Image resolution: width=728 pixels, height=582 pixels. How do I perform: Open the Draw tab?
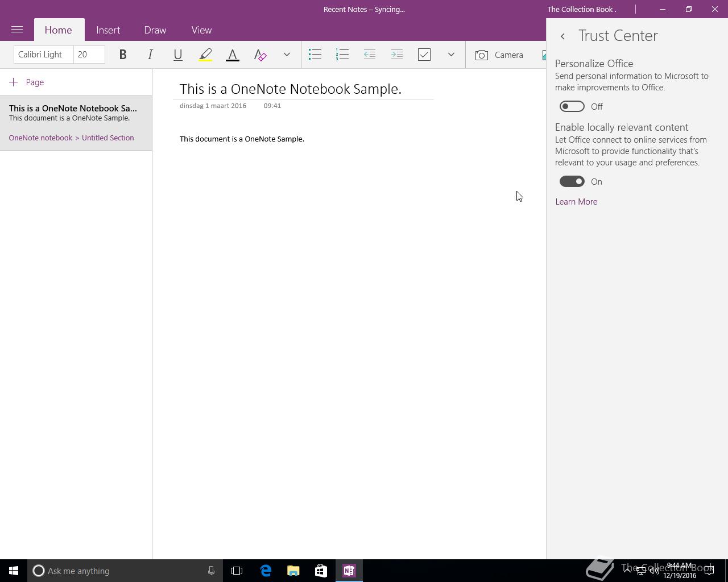click(155, 30)
